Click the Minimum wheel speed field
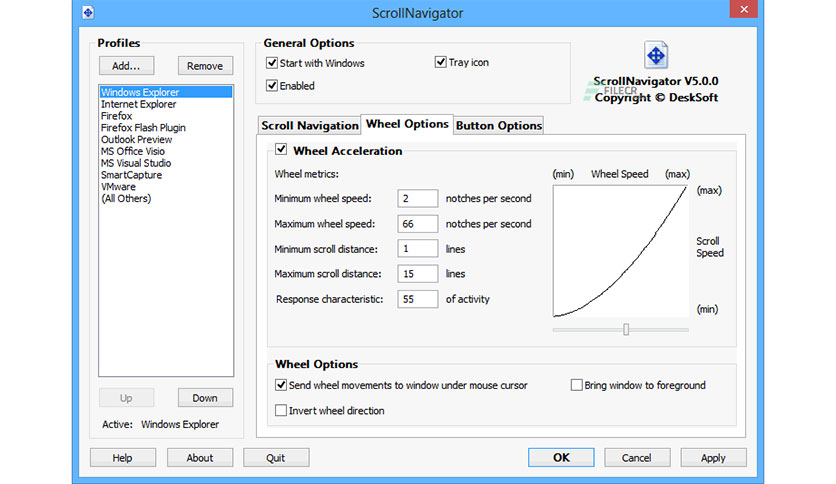The width and height of the screenshot is (836, 484). point(417,198)
